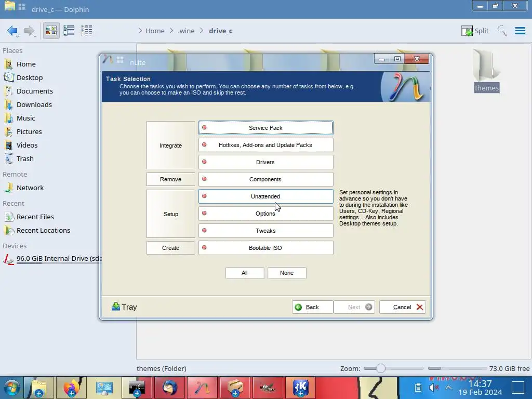
Task: Switch Dolphin to Compact view mode
Action: (x=69, y=31)
